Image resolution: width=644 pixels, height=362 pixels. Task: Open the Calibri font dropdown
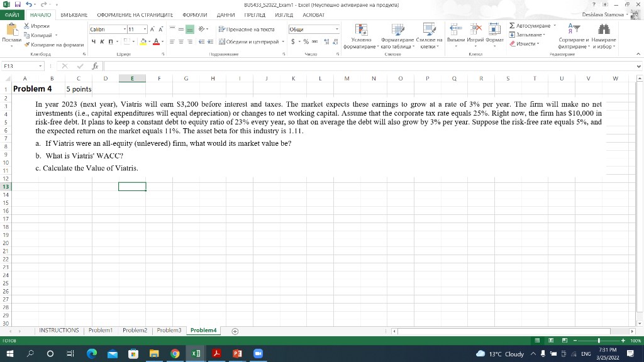tap(123, 29)
